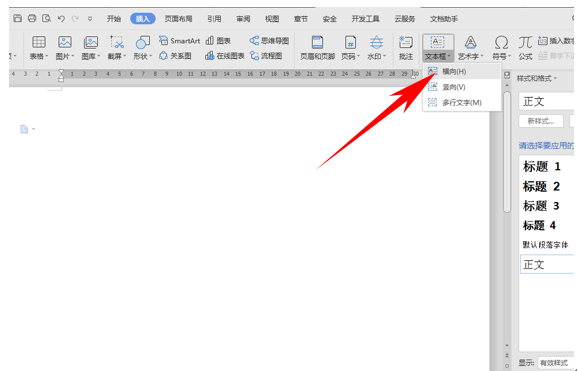Open the 形状 shapes tool
This screenshot has height=371, width=578.
pyautogui.click(x=143, y=42)
